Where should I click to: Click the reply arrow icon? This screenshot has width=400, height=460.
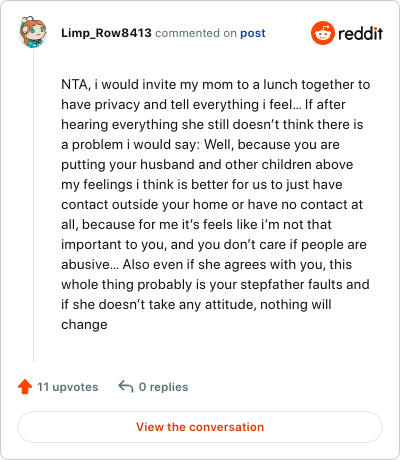point(126,387)
